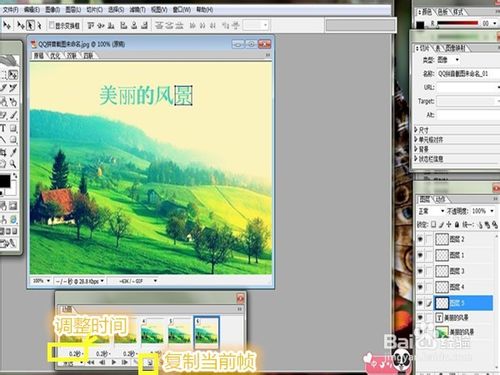Step to next animation frame
500x375 pixels.
pos(125,362)
